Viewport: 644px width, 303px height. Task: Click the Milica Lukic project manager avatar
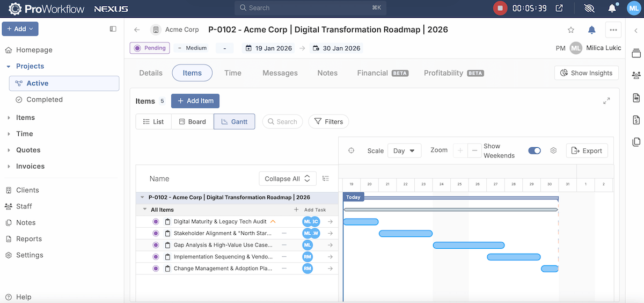[x=576, y=48]
